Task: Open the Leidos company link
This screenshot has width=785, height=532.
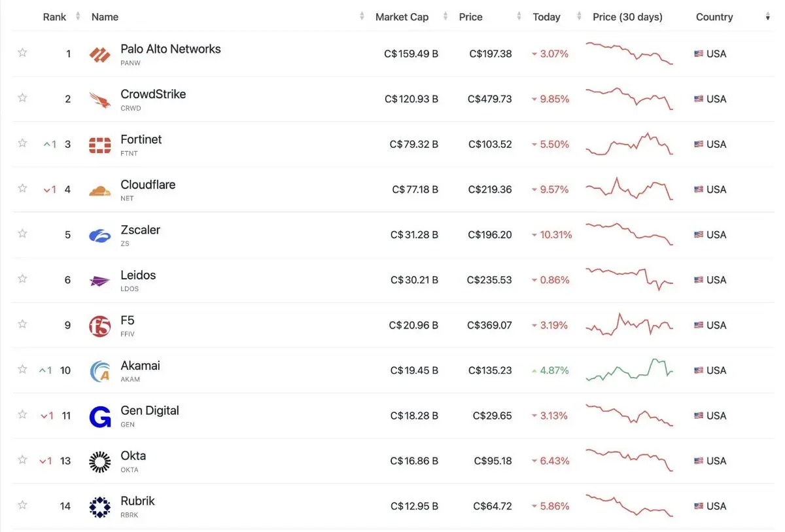Action: (138, 275)
